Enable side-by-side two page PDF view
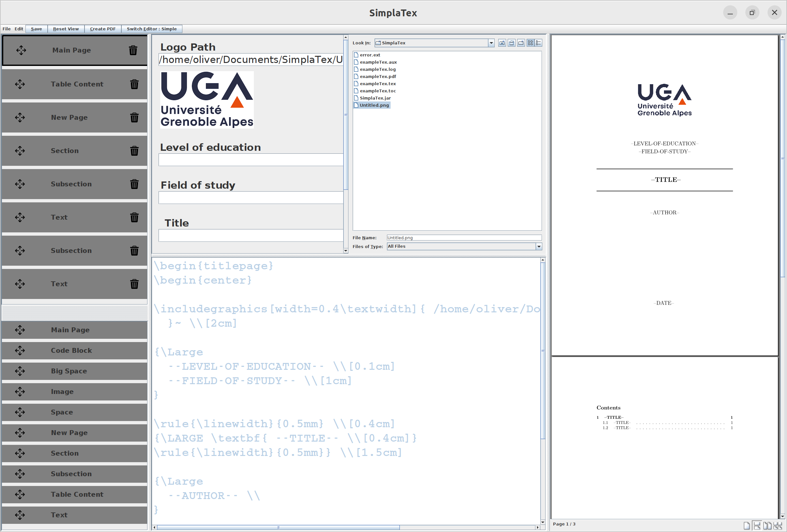 click(767, 525)
